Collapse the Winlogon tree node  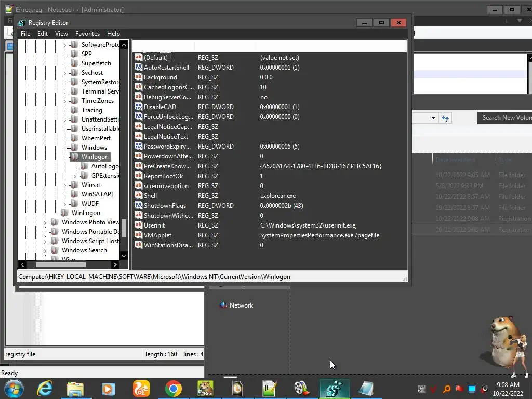click(65, 157)
